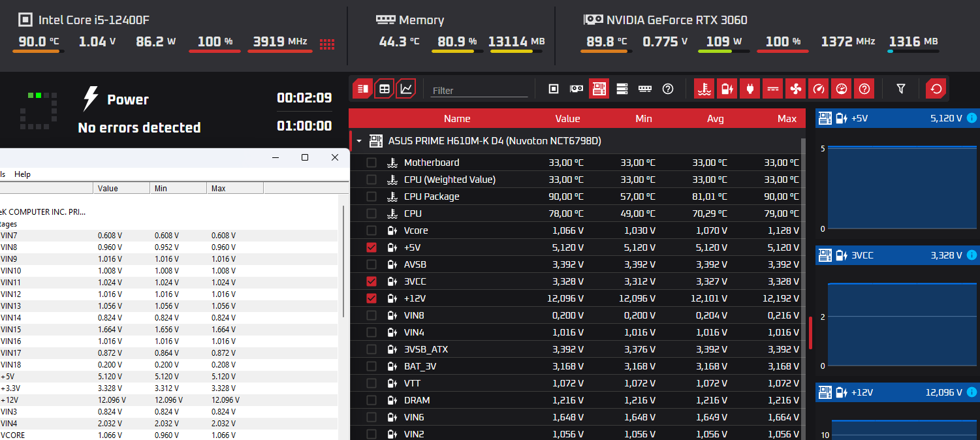Click the CPU Package value 90,00 °C
Viewport: 980px width, 440px height.
(x=567, y=196)
